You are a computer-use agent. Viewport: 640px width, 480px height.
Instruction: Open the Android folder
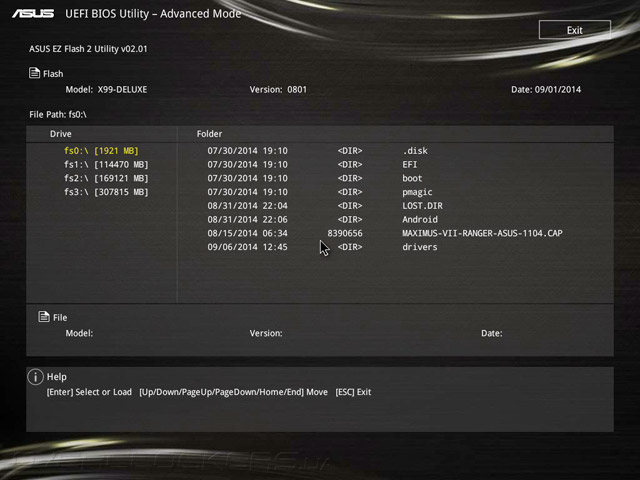pyautogui.click(x=420, y=220)
